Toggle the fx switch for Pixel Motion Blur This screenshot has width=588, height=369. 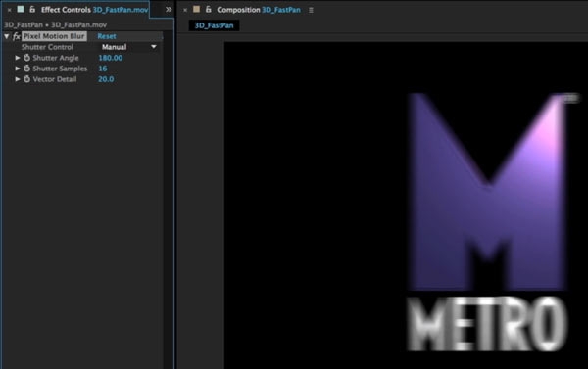(16, 36)
